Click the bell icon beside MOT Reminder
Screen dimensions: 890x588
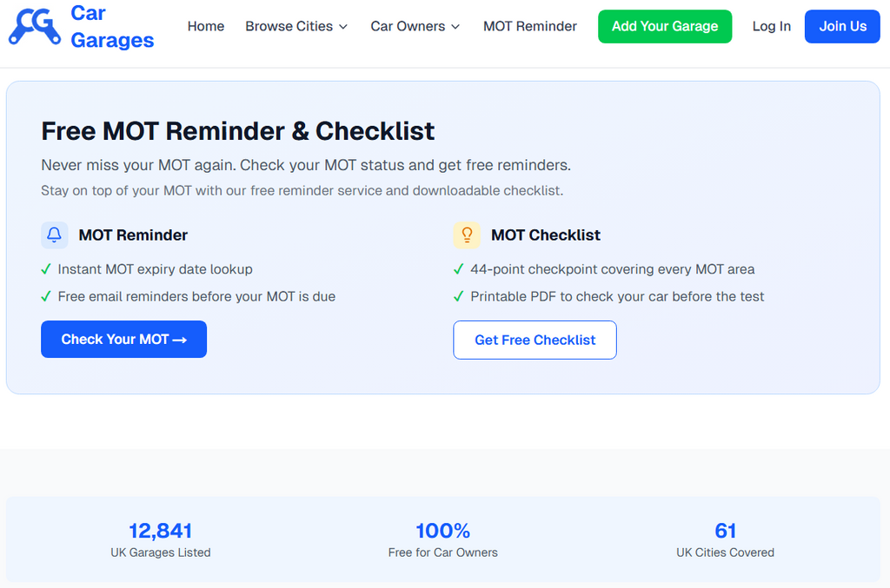pos(55,235)
